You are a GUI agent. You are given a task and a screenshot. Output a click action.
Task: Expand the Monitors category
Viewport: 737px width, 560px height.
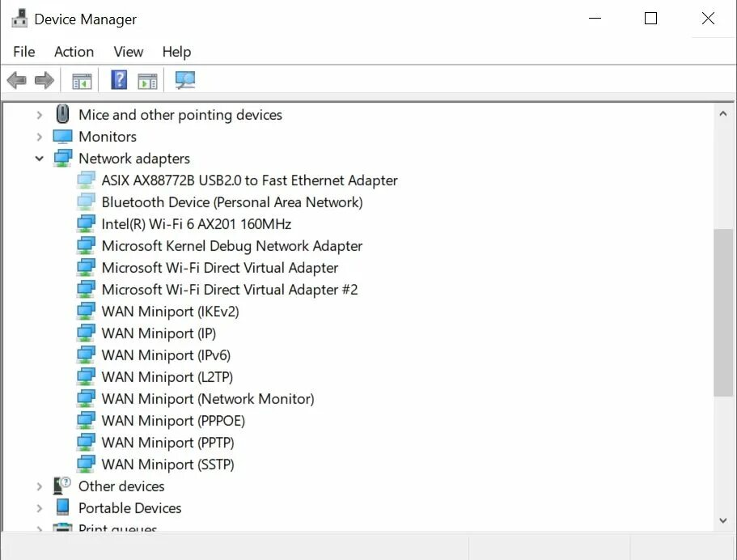click(x=39, y=137)
